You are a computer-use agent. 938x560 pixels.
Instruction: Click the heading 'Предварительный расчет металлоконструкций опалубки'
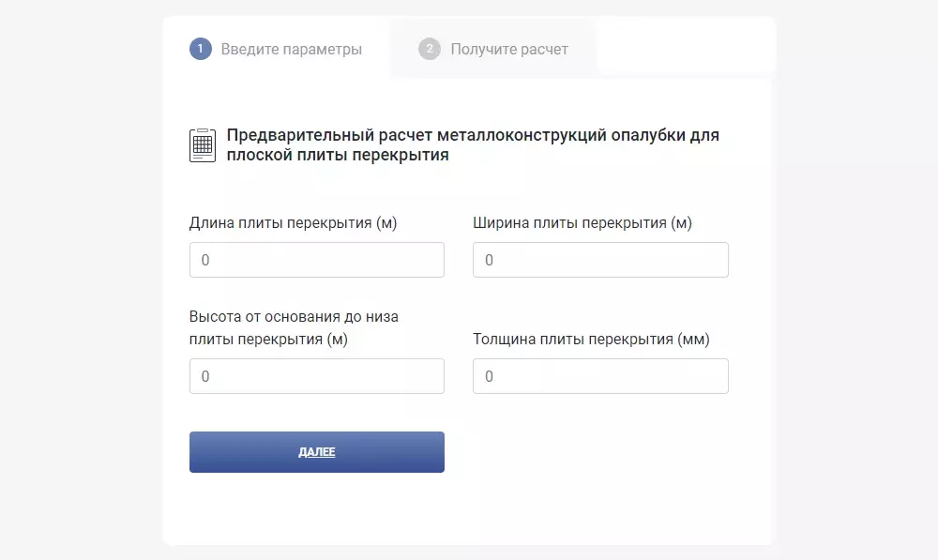click(472, 144)
